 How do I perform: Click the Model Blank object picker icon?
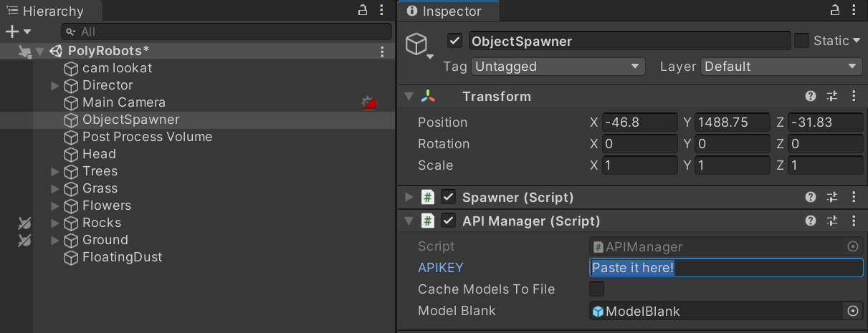[x=853, y=311]
